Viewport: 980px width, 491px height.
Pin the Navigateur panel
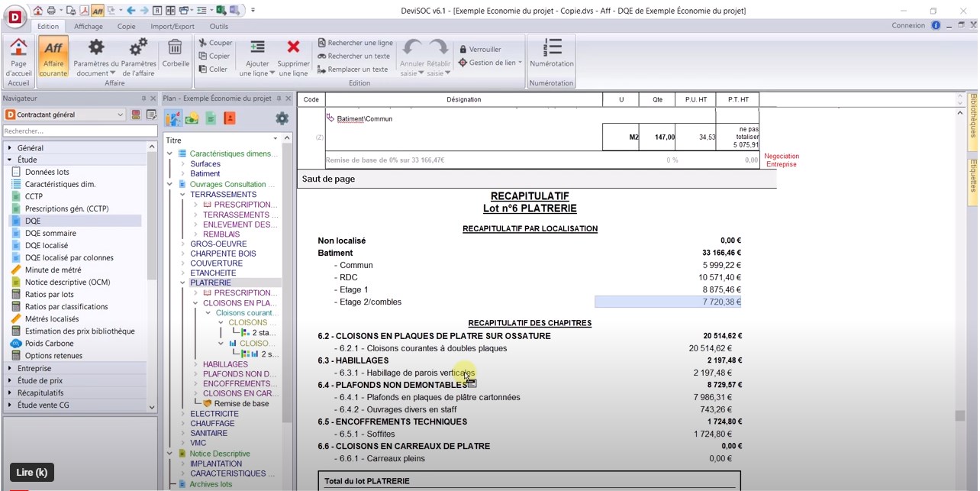tap(143, 99)
